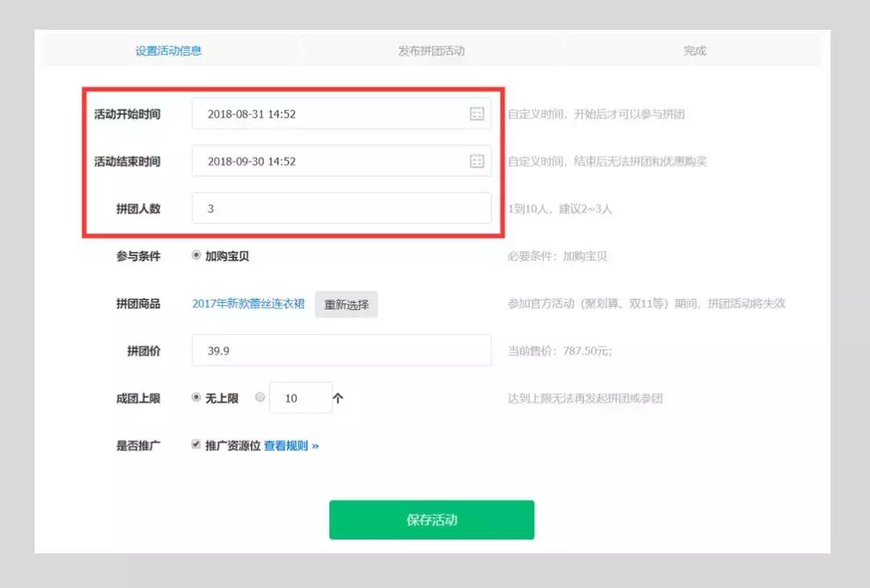Enable the 推广资源位 promotion checkbox

pos(195,444)
